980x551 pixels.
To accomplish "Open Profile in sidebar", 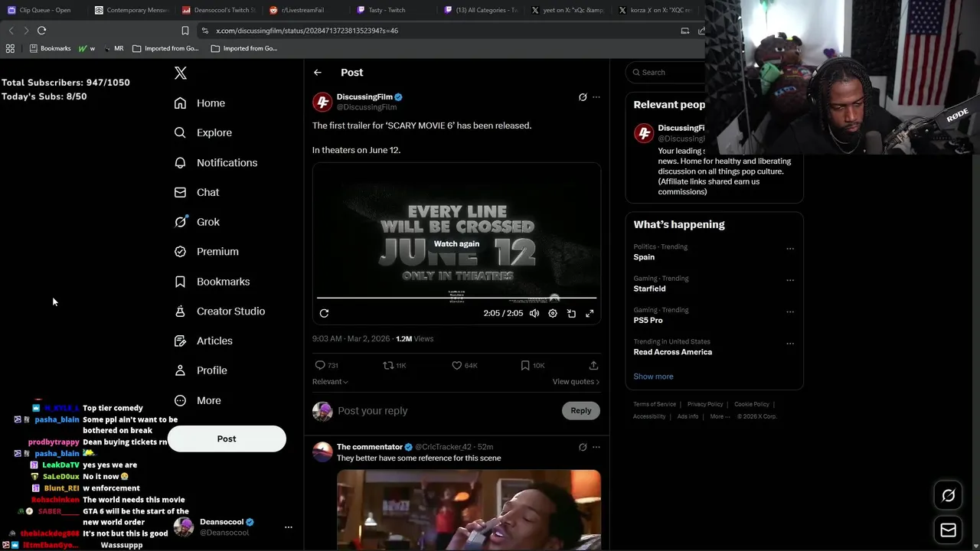I will click(201, 370).
